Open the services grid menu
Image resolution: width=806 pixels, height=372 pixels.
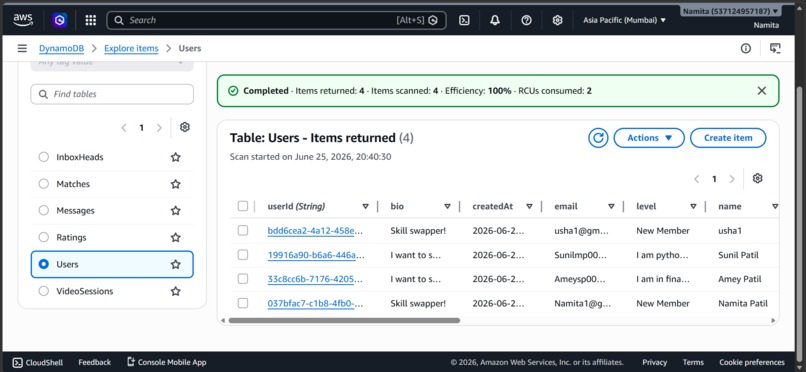(90, 20)
